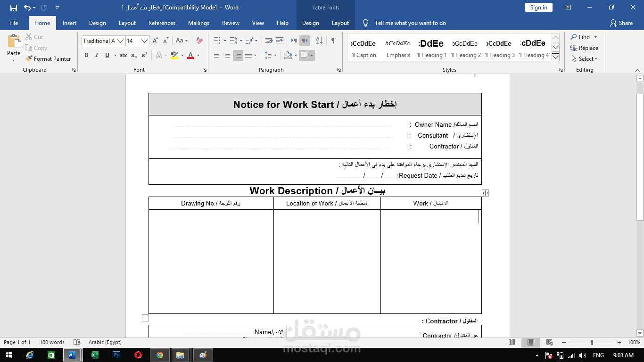
Task: Toggle Show/Hide paragraph marks
Action: point(334,41)
